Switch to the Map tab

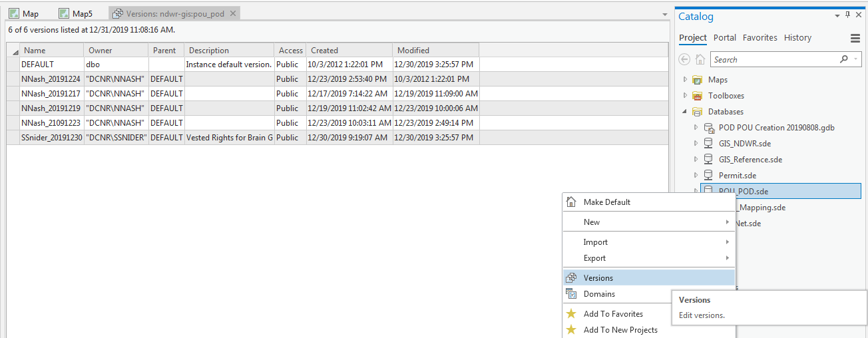pyautogui.click(x=24, y=13)
